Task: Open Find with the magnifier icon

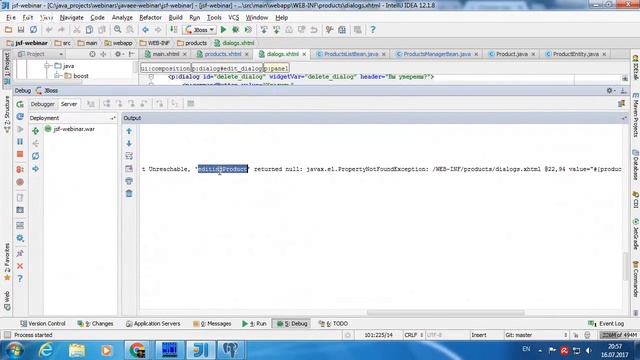Action: click(118, 30)
